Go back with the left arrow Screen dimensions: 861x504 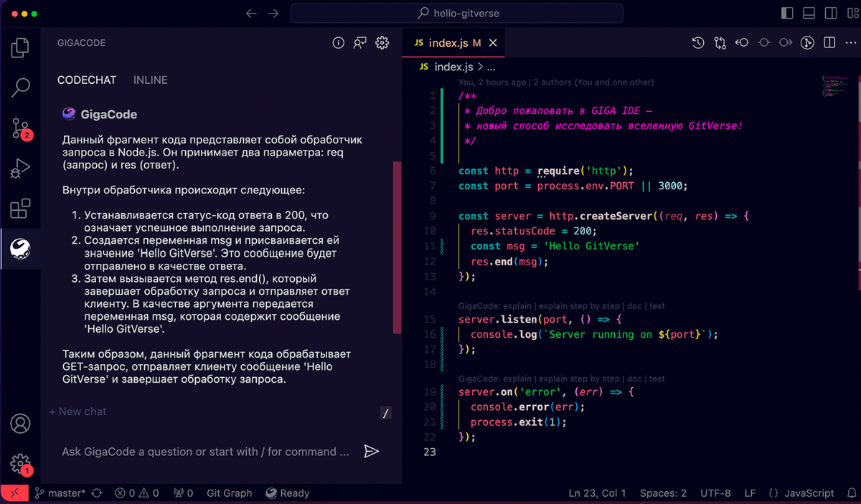[x=250, y=13]
